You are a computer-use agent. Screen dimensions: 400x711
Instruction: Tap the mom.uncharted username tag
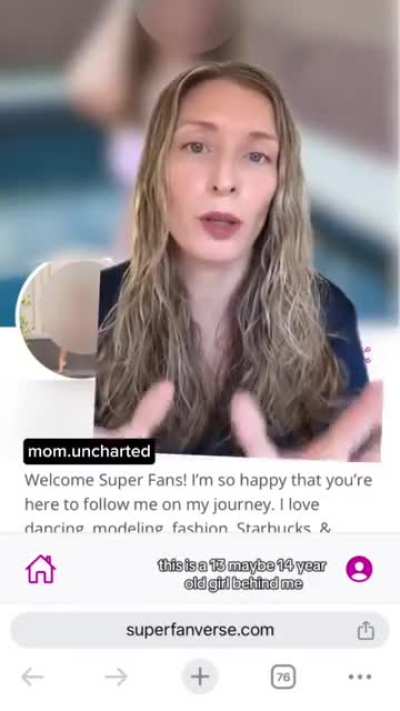(x=89, y=452)
